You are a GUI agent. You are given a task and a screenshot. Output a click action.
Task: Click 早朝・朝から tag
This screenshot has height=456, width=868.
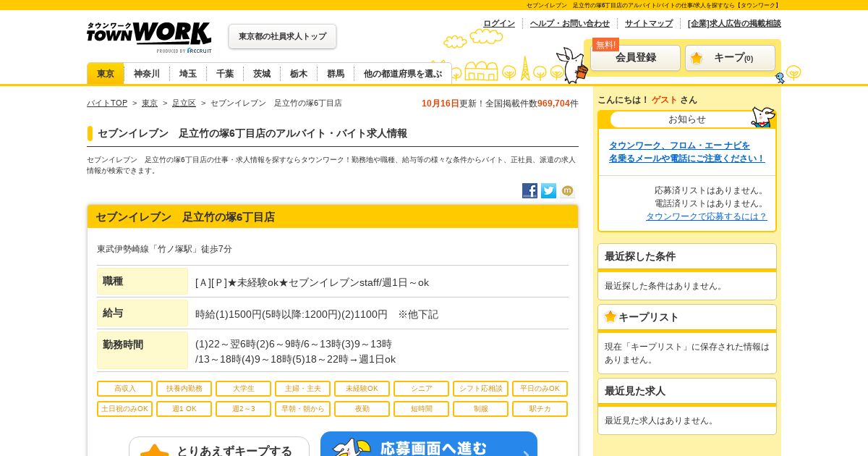302,409
